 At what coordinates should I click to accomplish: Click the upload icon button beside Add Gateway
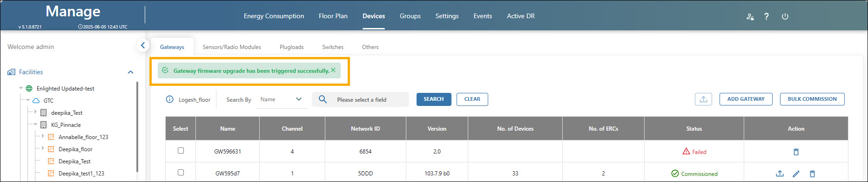pyautogui.click(x=703, y=99)
